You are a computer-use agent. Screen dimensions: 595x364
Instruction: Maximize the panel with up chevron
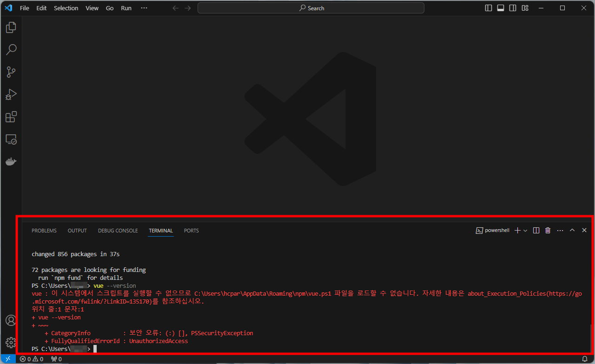click(572, 231)
